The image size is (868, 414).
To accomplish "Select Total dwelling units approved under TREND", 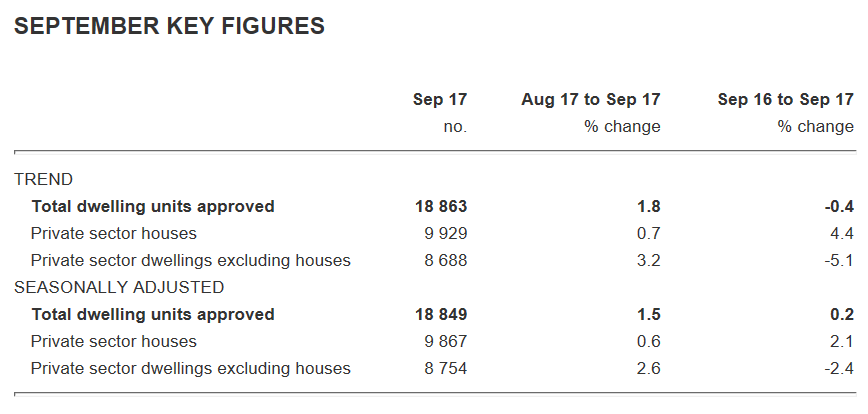I will click(x=152, y=207).
